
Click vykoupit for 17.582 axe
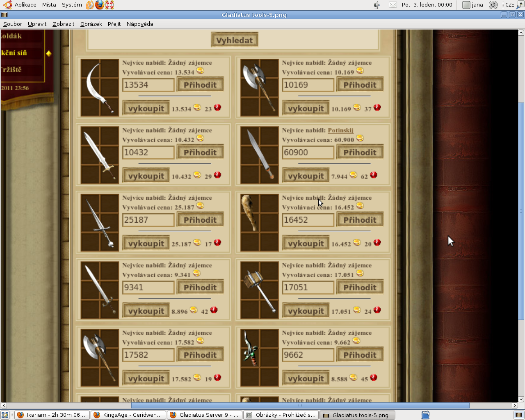coord(146,379)
